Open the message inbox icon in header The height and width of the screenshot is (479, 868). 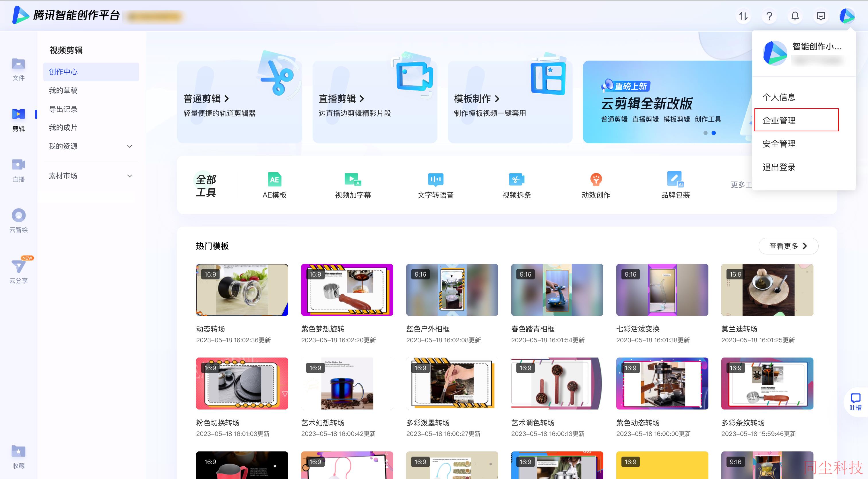[x=821, y=16]
